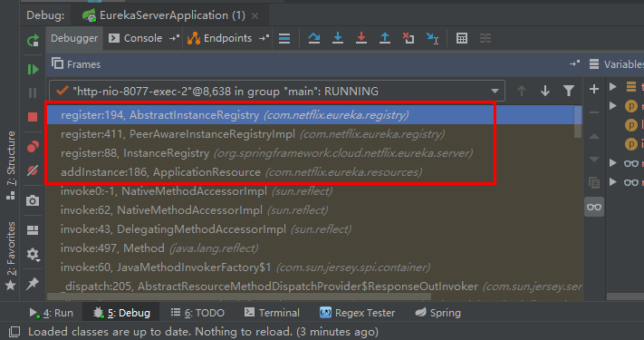Open Evaluate Expression calculator icon
The width and height of the screenshot is (644, 340).
tap(462, 38)
